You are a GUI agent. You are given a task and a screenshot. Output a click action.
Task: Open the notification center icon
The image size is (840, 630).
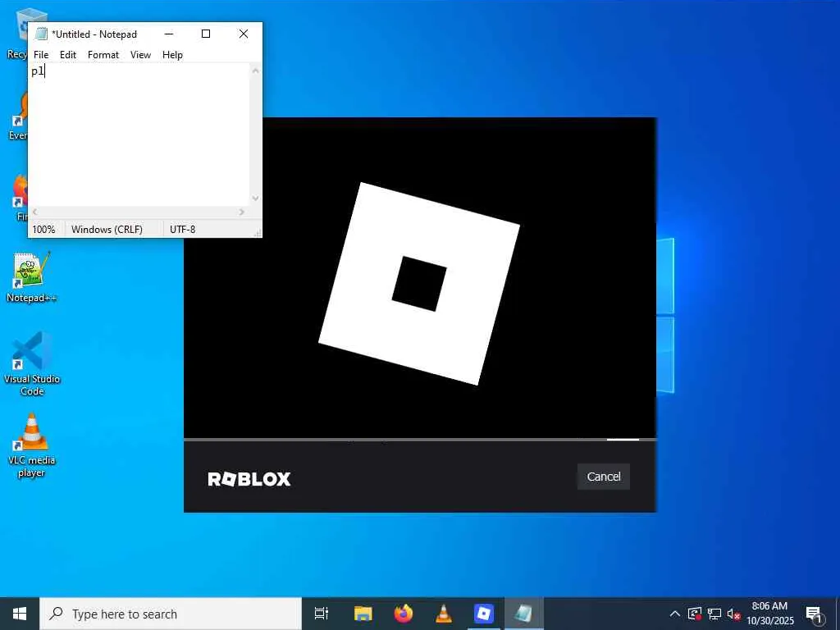coord(814,614)
